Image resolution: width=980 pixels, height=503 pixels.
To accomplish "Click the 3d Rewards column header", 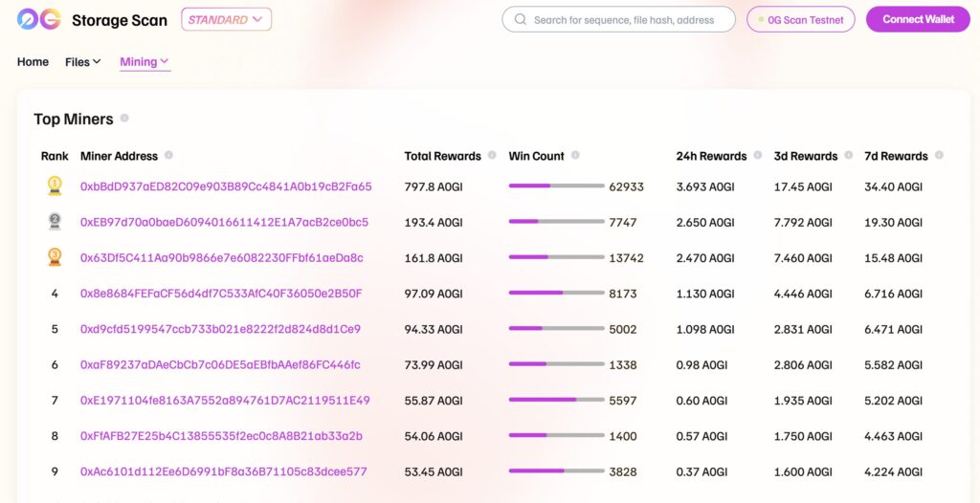I will tap(806, 156).
